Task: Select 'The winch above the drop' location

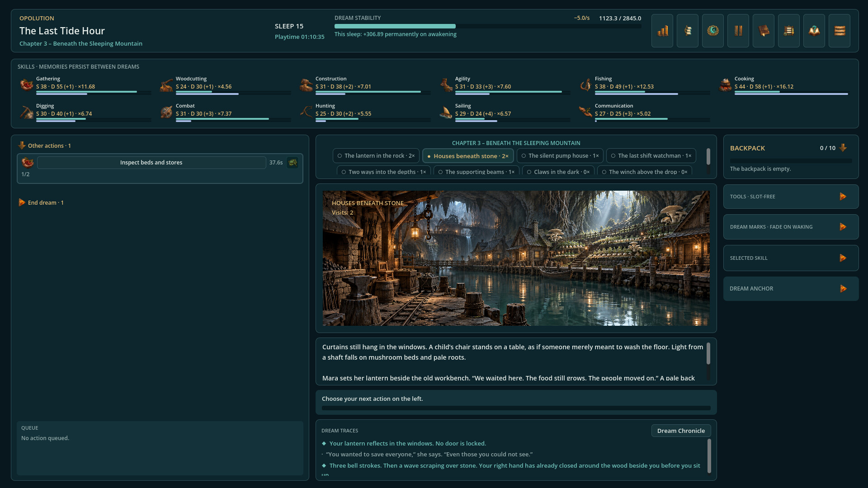Action: pyautogui.click(x=644, y=171)
